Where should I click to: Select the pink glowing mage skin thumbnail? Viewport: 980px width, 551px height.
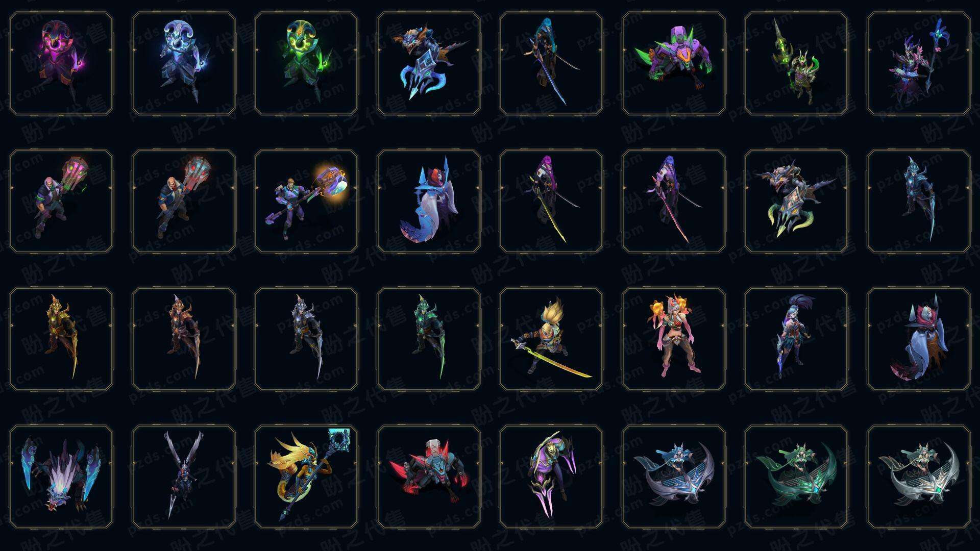[61, 64]
